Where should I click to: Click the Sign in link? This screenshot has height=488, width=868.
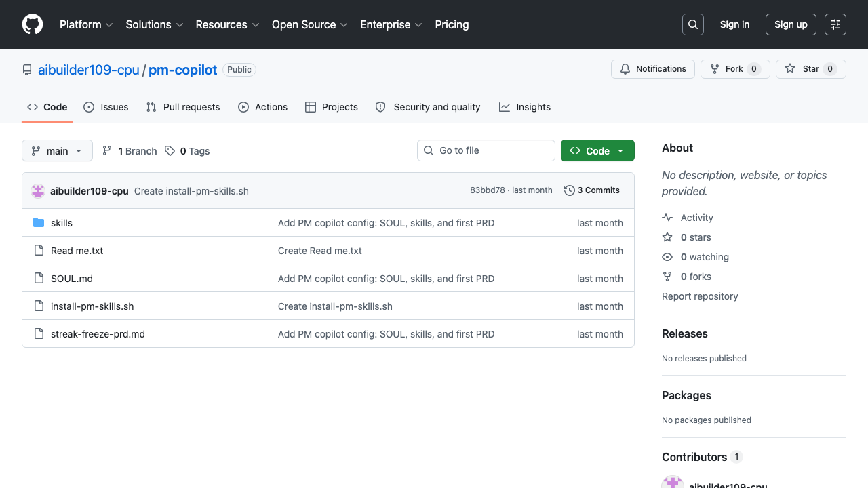(x=734, y=24)
